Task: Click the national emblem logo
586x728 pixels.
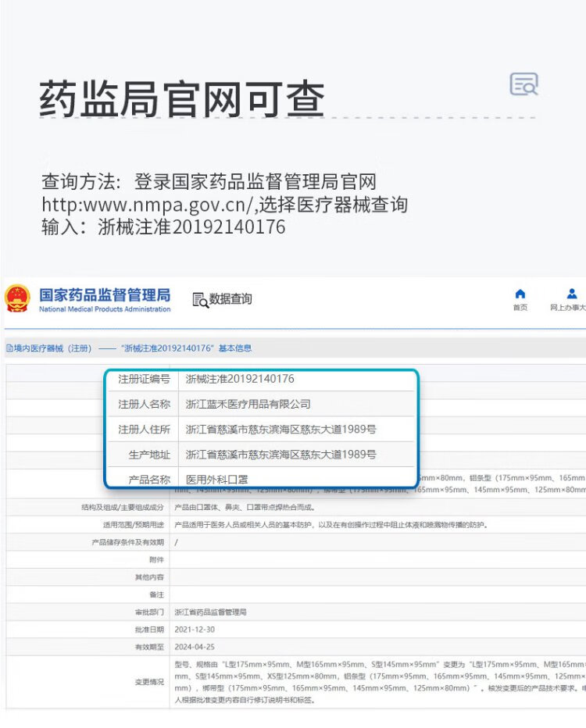Action: click(x=17, y=299)
